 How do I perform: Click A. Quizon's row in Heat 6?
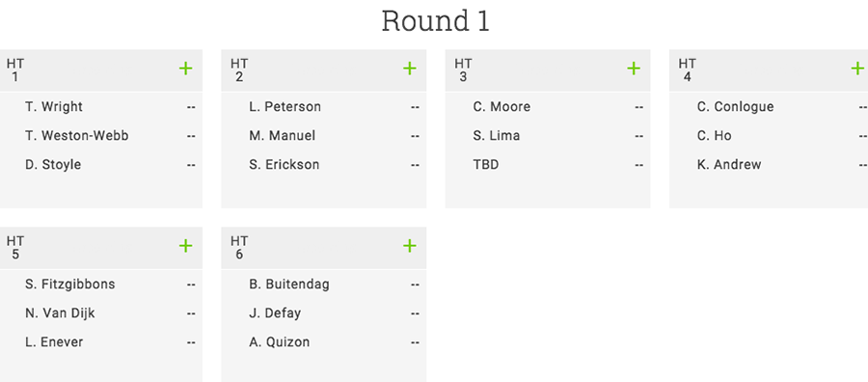(324, 342)
